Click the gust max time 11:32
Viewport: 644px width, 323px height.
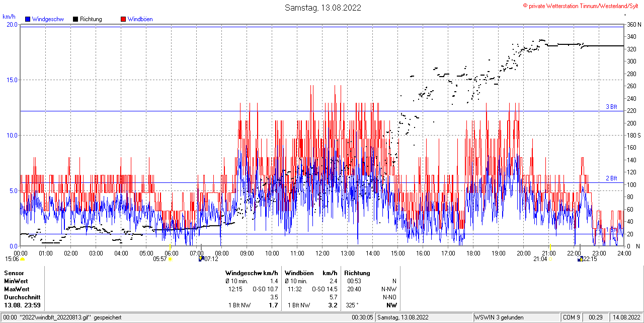[295, 289]
